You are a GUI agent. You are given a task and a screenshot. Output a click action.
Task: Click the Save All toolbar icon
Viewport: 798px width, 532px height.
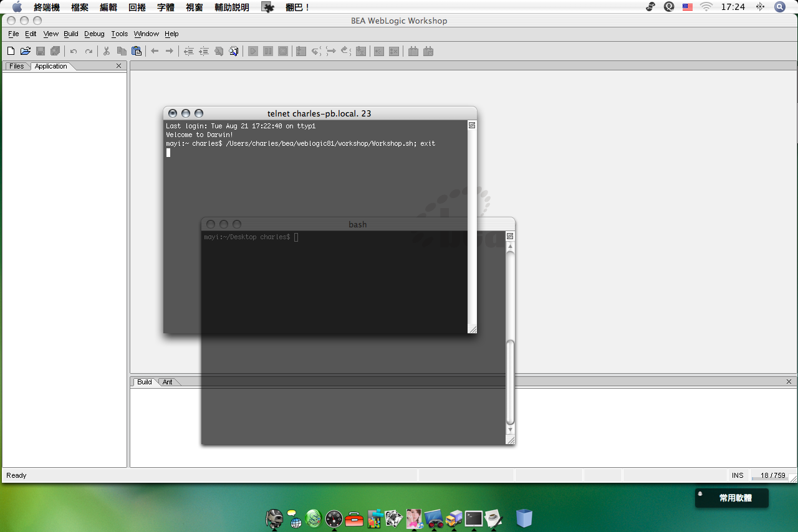click(55, 51)
